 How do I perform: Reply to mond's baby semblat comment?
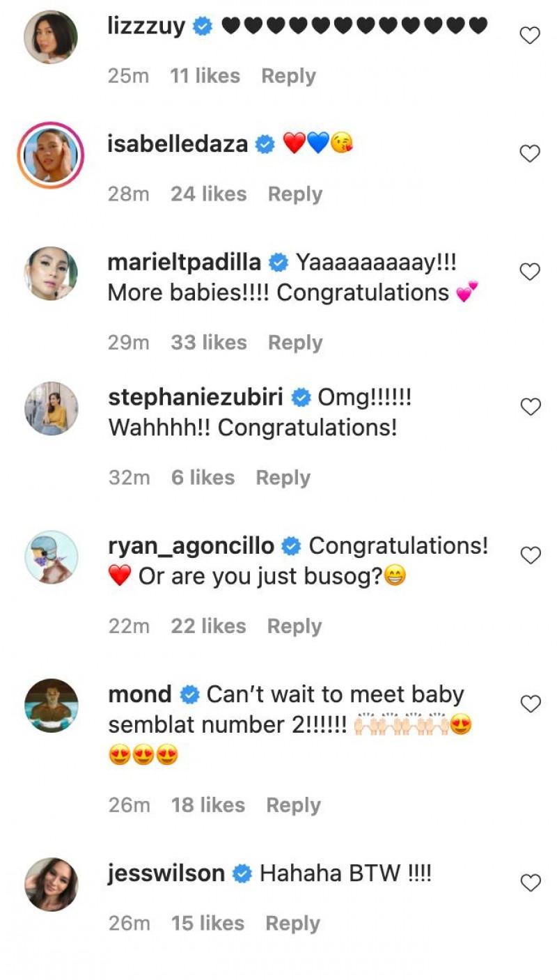293,805
